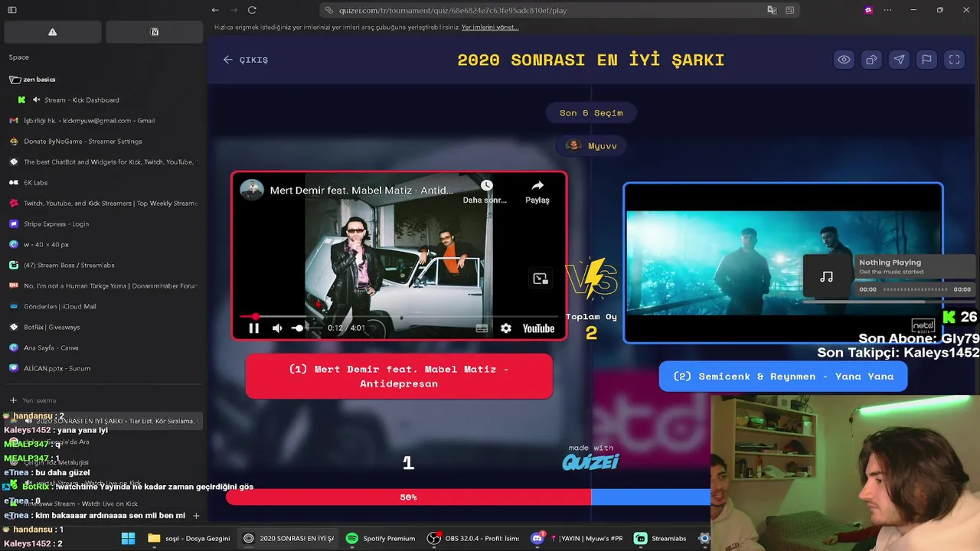Open soşıl Dosya Gezgini in taskbar

[189, 538]
